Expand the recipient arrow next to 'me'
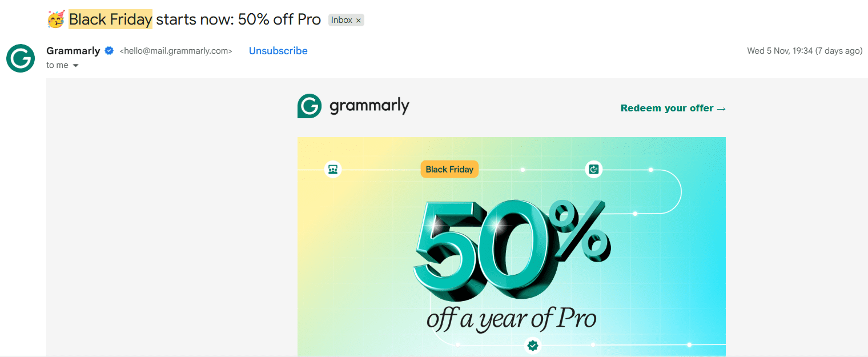This screenshot has height=357, width=868. coord(75,65)
